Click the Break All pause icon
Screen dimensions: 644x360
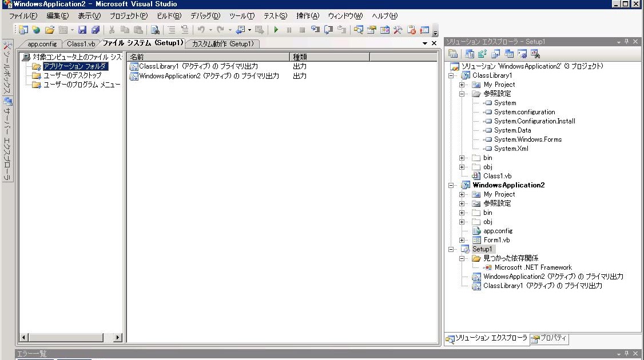[289, 30]
